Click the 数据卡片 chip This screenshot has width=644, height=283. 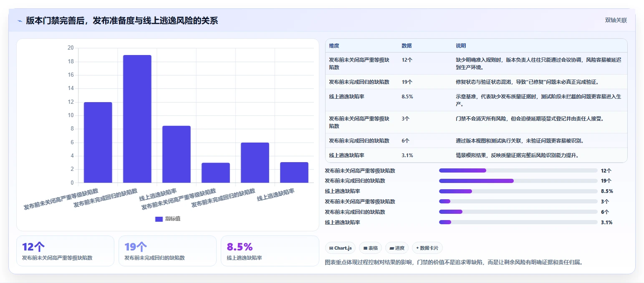coord(427,248)
